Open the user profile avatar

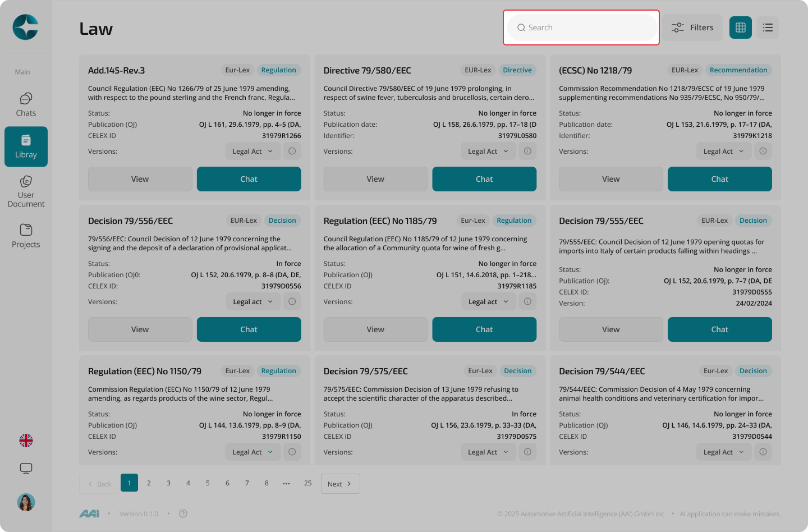(26, 502)
